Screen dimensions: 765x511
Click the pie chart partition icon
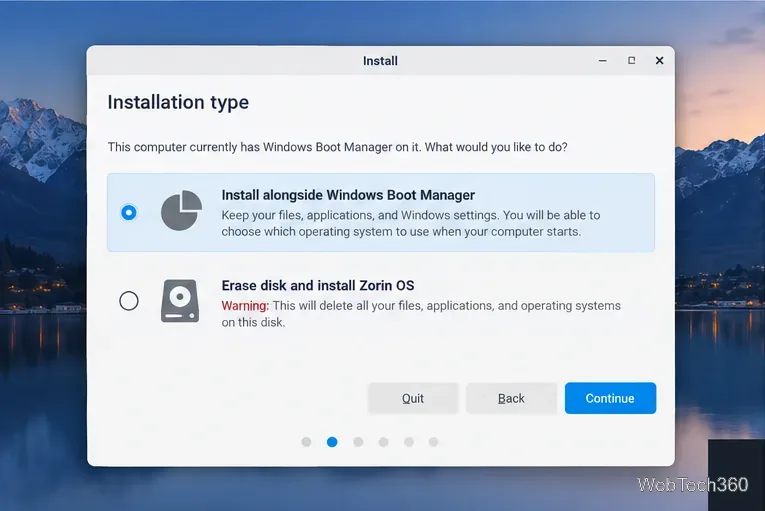pyautogui.click(x=181, y=210)
